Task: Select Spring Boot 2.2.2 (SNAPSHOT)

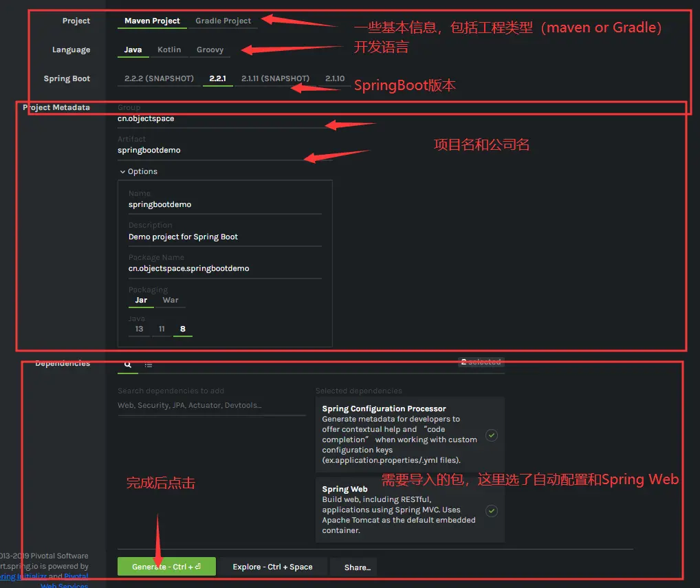Action: click(159, 78)
